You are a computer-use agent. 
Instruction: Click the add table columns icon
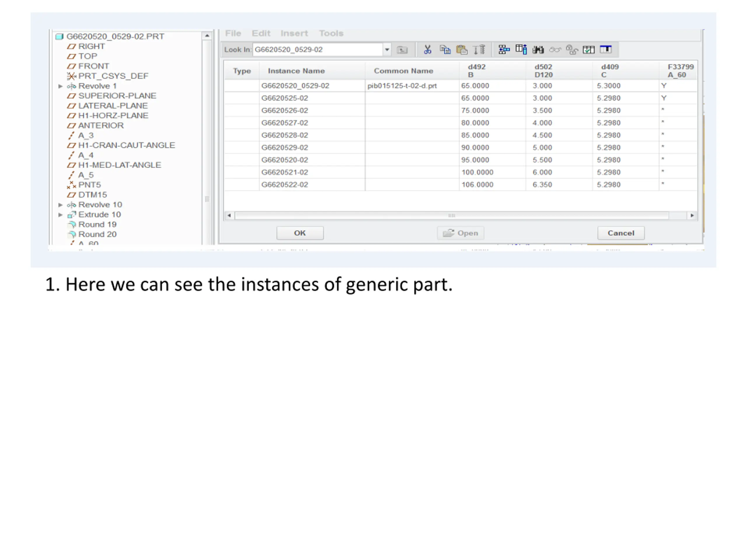(x=521, y=50)
